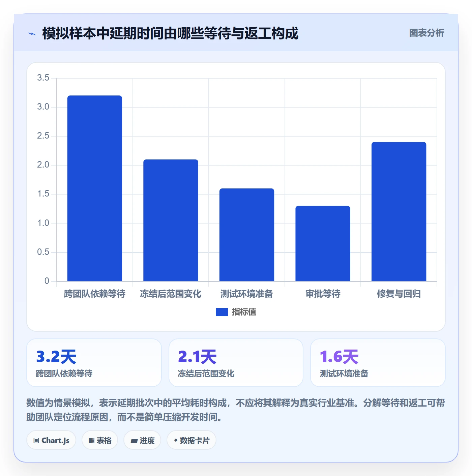Click the bar icon in the 进度 chip
This screenshot has width=472, height=476.
click(134, 441)
